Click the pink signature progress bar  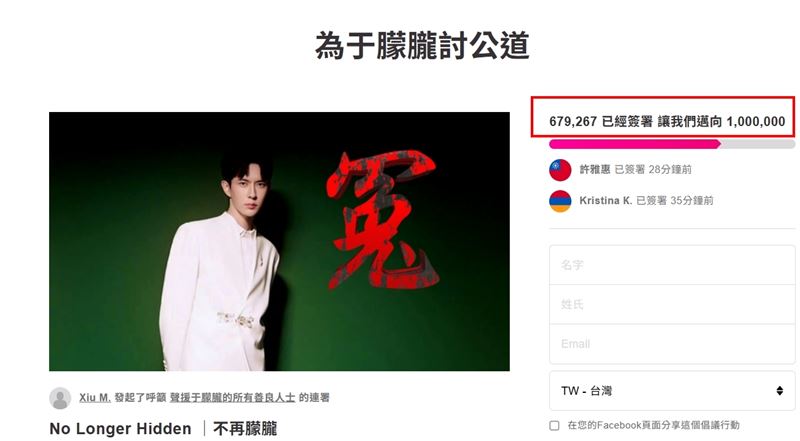coord(672,144)
